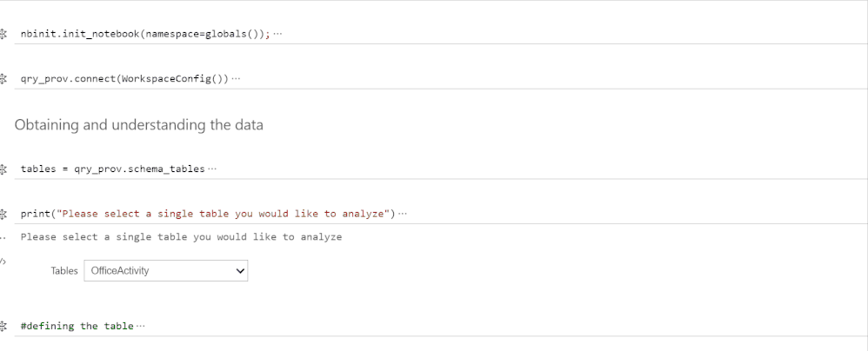Image resolution: width=868 pixels, height=351 pixels.
Task: Expand collapsed code after qry_prov.schema_tables
Action: point(212,169)
